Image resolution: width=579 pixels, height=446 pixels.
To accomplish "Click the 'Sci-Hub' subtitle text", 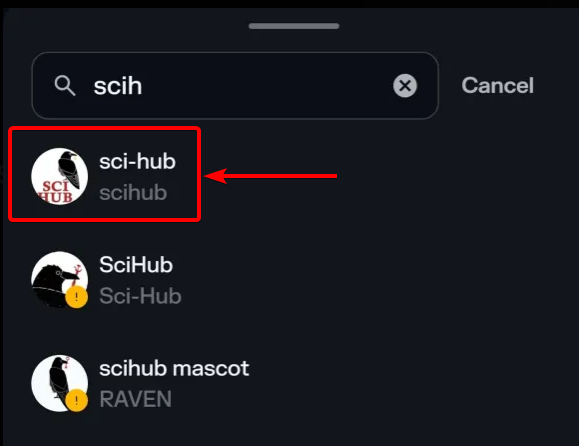I will tap(140, 296).
